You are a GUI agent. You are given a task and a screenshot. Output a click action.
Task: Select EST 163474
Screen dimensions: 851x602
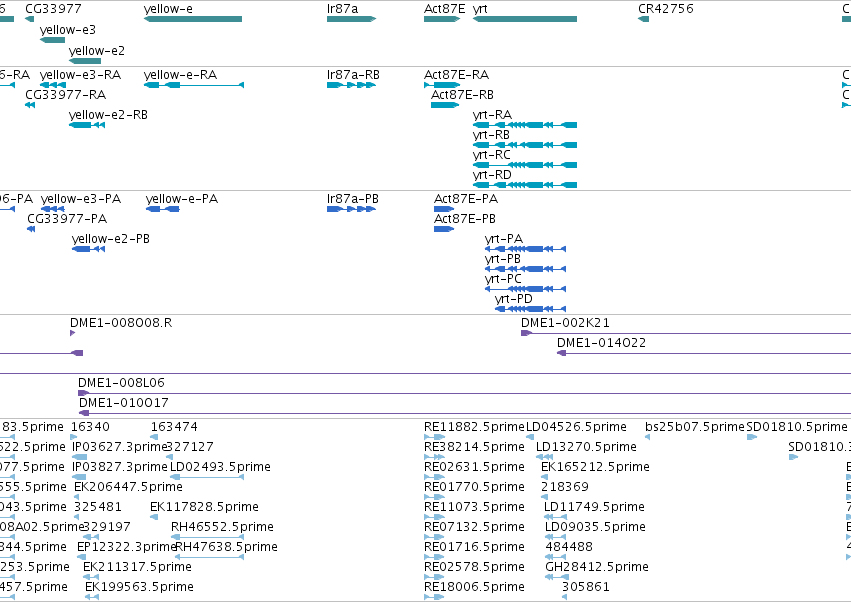pyautogui.click(x=154, y=437)
